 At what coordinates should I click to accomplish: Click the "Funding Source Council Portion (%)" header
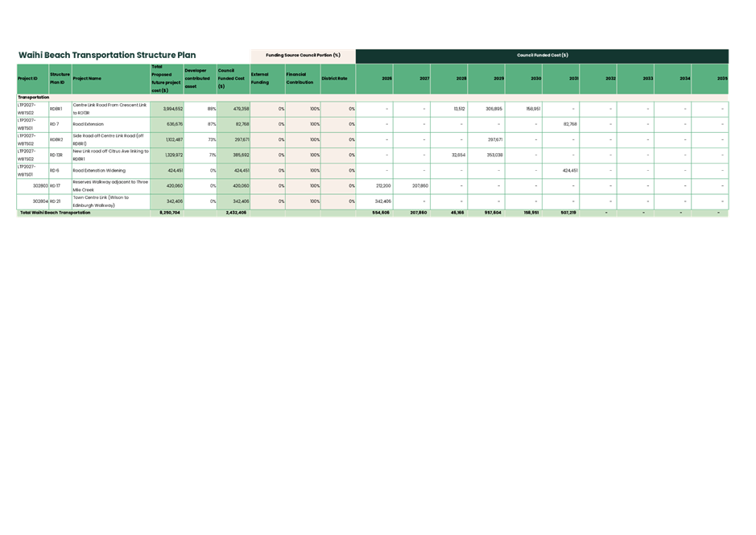click(x=304, y=56)
